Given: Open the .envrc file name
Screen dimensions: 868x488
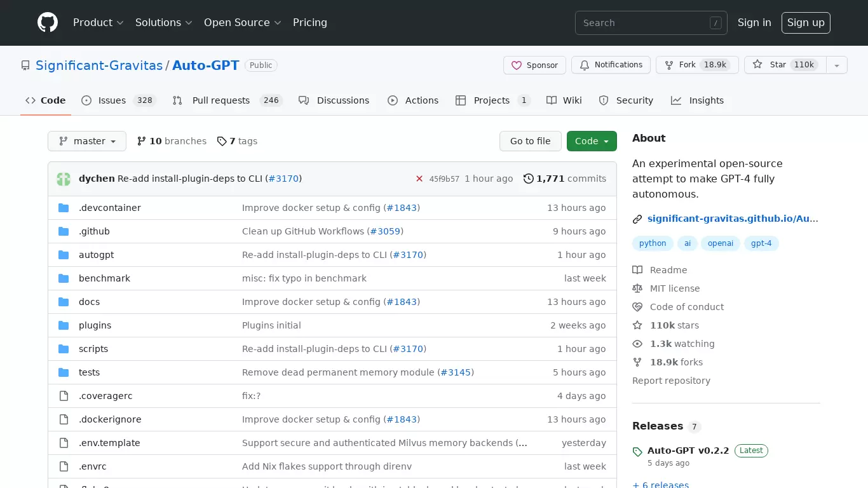Looking at the screenshot, I should 93,466.
